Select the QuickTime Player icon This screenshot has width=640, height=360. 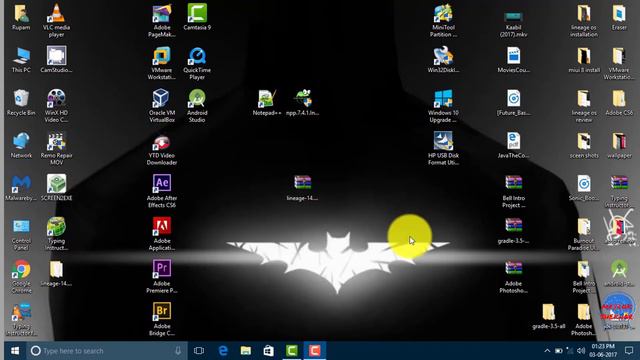click(x=197, y=63)
